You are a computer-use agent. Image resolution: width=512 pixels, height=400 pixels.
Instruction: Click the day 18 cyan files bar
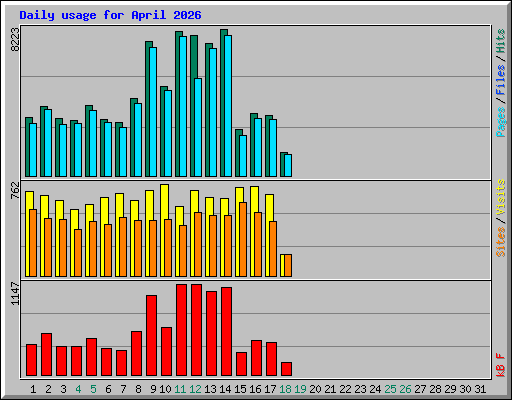288,166
